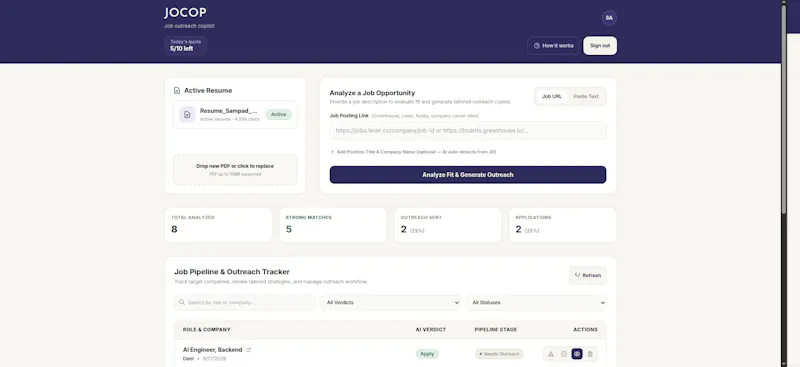Click the Search by role or company field
The height and width of the screenshot is (367, 800).
(x=244, y=303)
